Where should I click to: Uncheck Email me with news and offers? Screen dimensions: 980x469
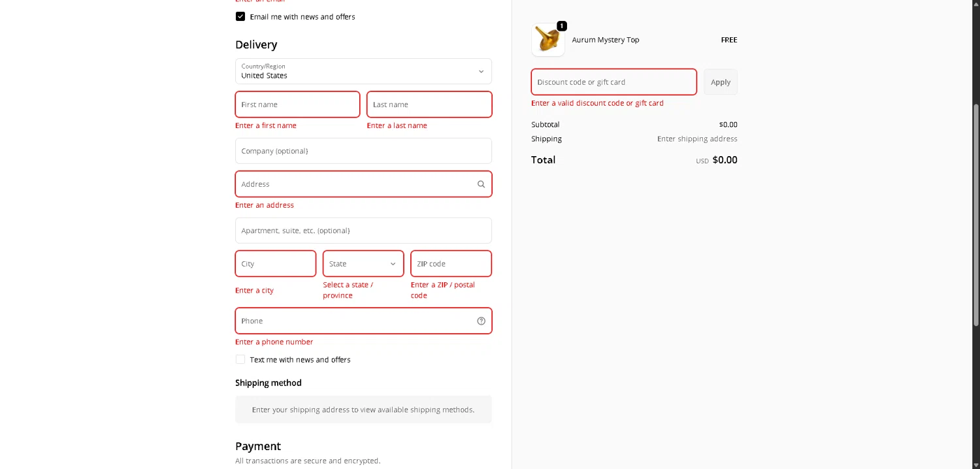point(240,16)
